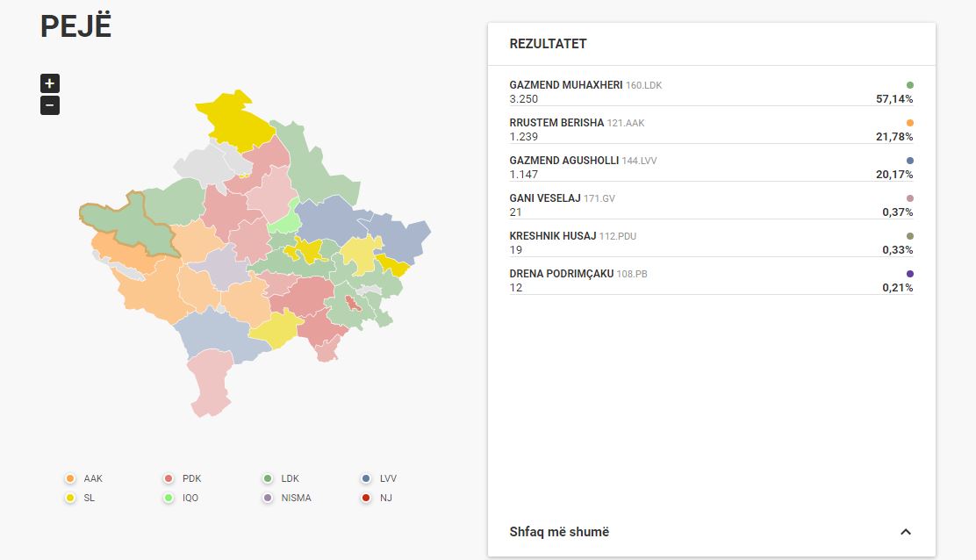This screenshot has height=560, width=976.
Task: Click the LVV legend dot
Action: click(x=366, y=478)
